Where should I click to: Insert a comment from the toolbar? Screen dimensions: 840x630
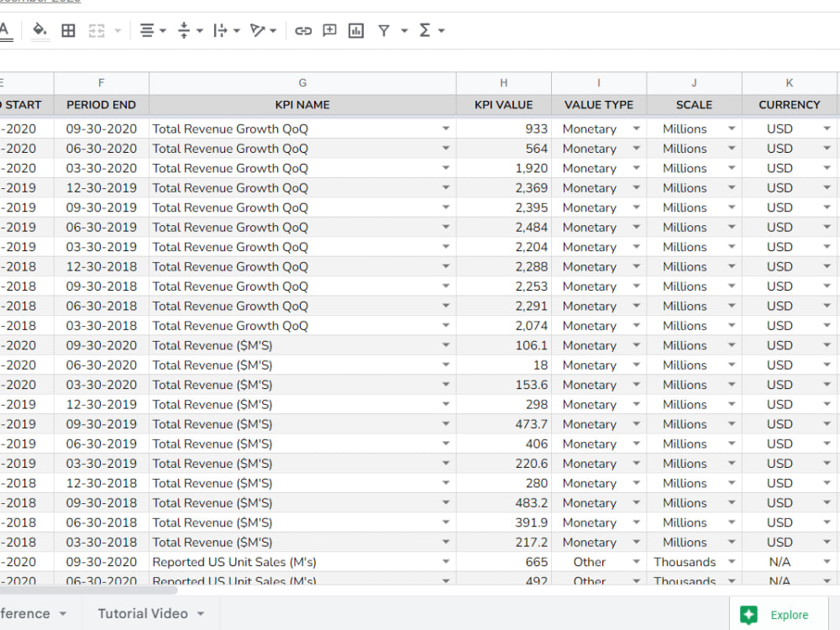point(328,30)
